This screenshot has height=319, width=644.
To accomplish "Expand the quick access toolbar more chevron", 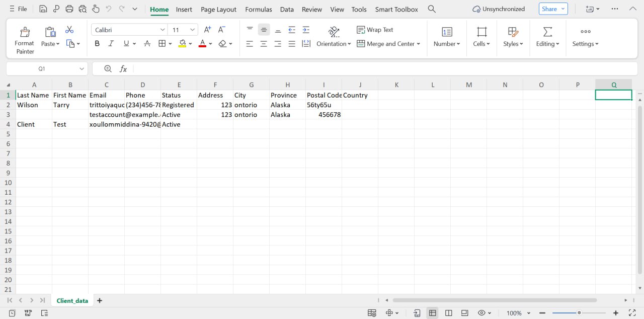I will pos(134,9).
